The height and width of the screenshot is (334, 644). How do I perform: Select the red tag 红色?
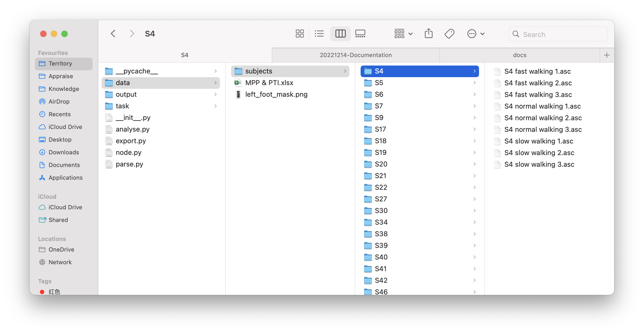coord(64,291)
